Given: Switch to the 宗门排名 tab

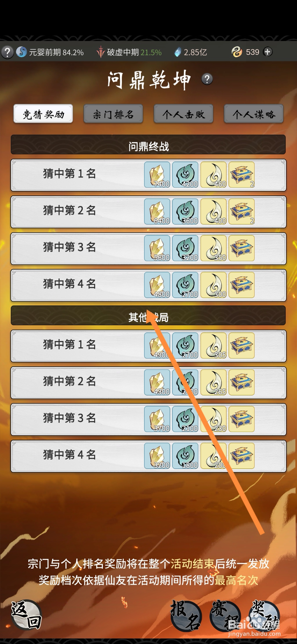Looking at the screenshot, I should pos(113,114).
